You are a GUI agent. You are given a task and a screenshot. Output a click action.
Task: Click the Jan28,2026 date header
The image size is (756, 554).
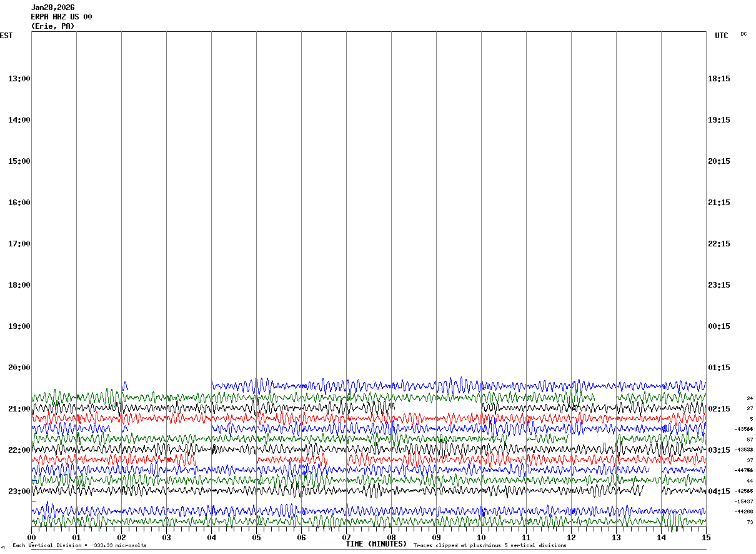coord(52,8)
